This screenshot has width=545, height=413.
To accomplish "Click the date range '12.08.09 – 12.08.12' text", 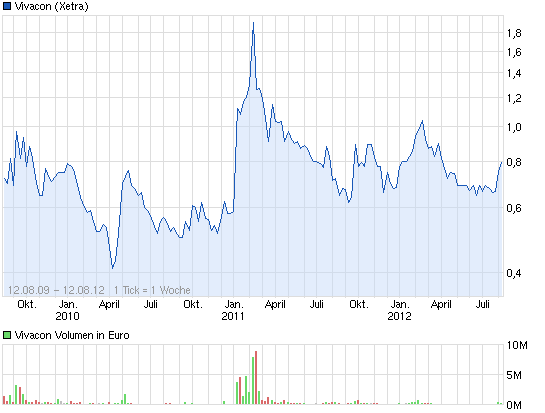I will click(x=56, y=290).
